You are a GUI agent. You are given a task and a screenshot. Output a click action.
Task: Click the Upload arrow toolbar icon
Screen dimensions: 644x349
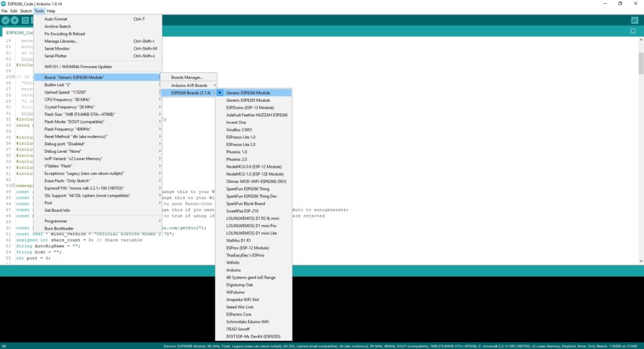(x=15, y=20)
